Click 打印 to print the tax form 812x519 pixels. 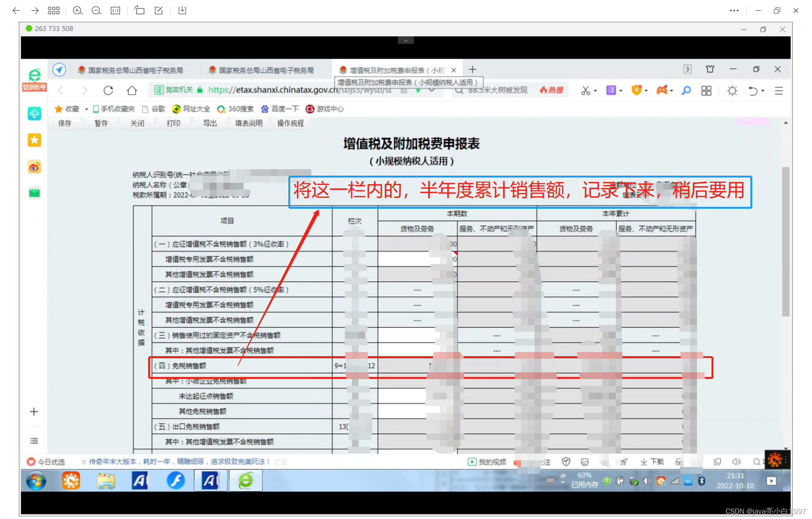click(173, 123)
